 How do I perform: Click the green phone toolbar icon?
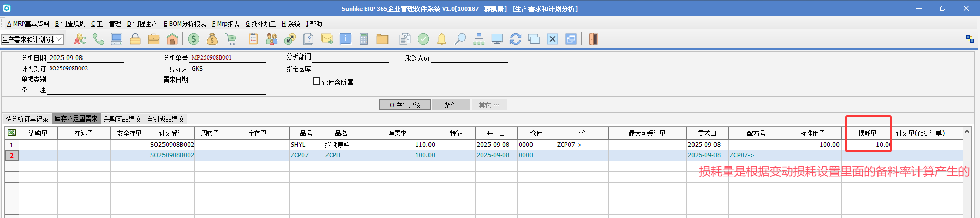click(x=98, y=39)
